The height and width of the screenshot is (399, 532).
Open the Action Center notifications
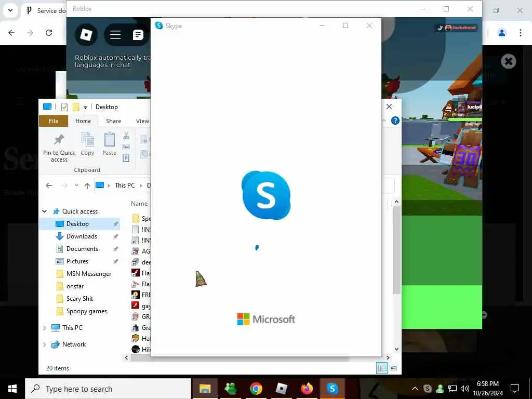pos(515,389)
